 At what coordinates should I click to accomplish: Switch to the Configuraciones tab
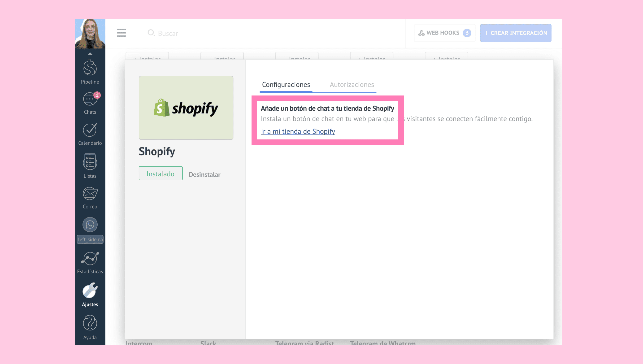click(x=286, y=85)
